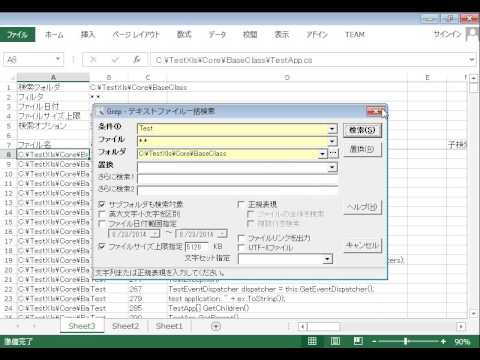The height and width of the screenshot is (360, 480).
Task: Switch to the ホーム ribbon tab
Action: tap(54, 34)
